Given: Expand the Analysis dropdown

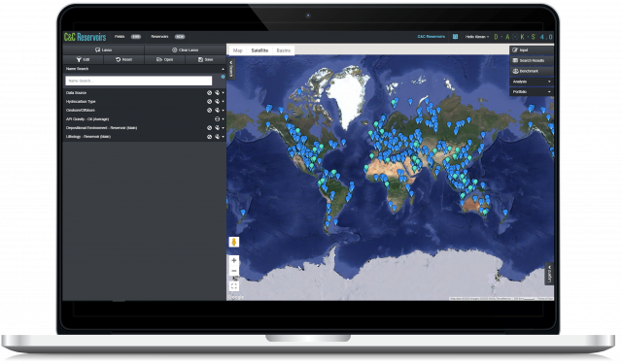Looking at the screenshot, I should pos(532,82).
